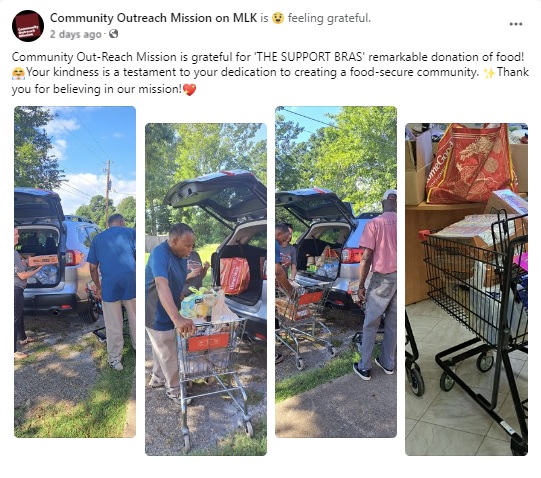Click the 'feeling grateful' status text
The height and width of the screenshot is (478, 541).
coord(329,18)
